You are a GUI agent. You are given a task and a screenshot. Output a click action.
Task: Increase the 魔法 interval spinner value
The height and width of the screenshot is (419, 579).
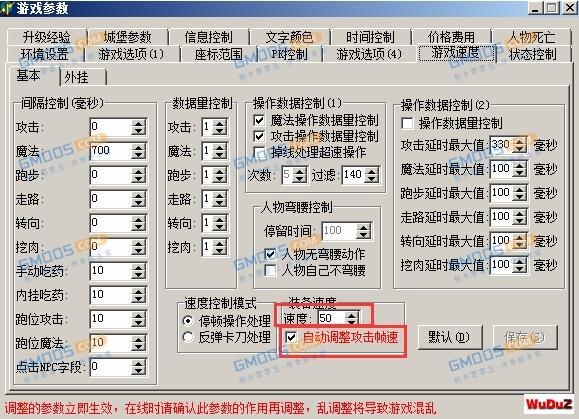click(138, 148)
